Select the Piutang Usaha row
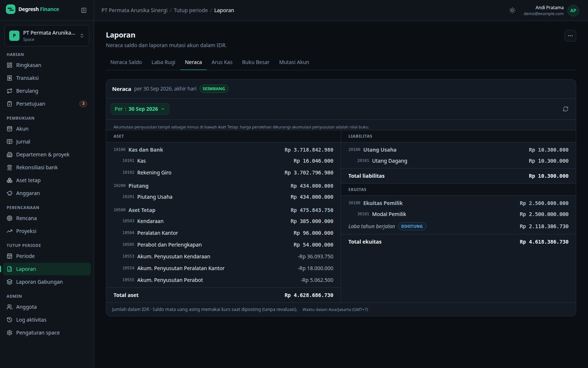588x368 pixels. pos(223,197)
